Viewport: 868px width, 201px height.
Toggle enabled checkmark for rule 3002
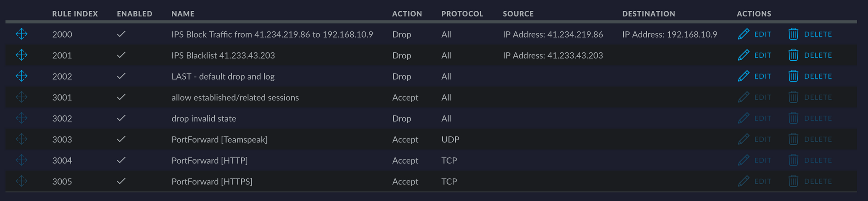click(x=122, y=118)
